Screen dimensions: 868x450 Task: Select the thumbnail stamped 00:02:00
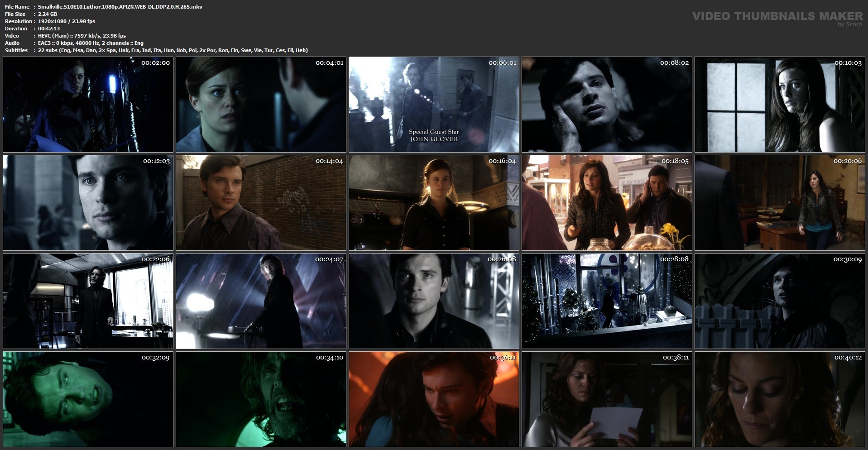(88, 105)
